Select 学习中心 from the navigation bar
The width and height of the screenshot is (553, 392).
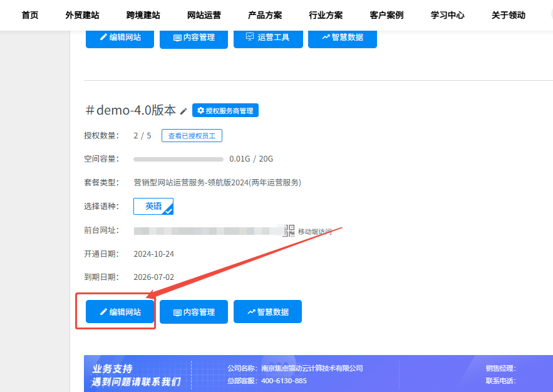(x=447, y=15)
